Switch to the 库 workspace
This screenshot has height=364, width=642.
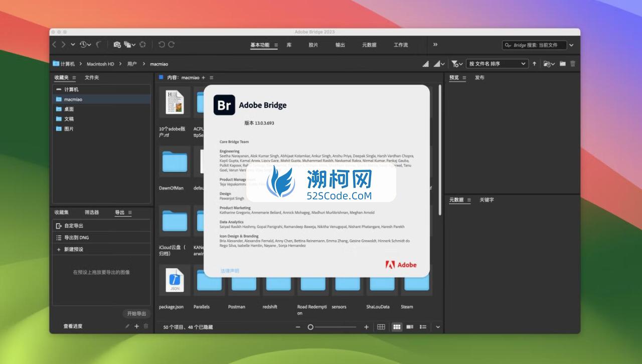289,45
